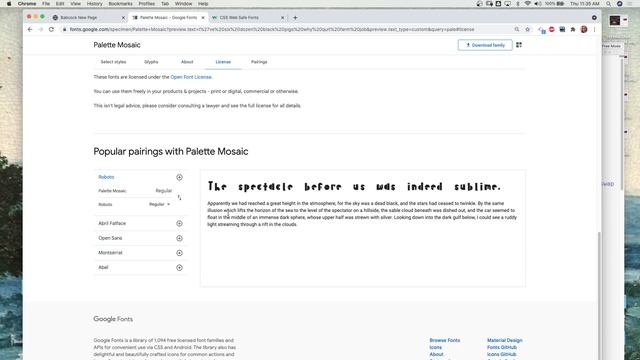Open the History menu
Image resolution: width=640 pixels, height=360 pixels.
click(94, 4)
